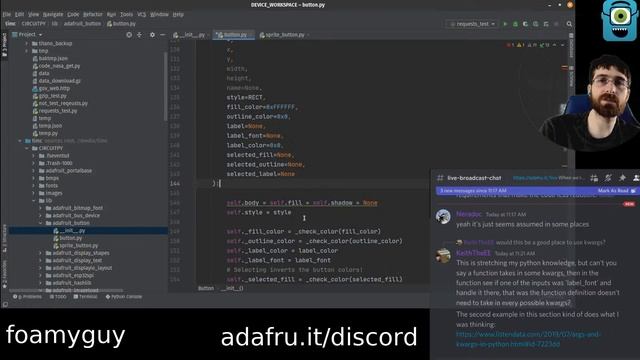The height and width of the screenshot is (360, 640).
Task: Collapse the lib folder in tree
Action: point(34,200)
